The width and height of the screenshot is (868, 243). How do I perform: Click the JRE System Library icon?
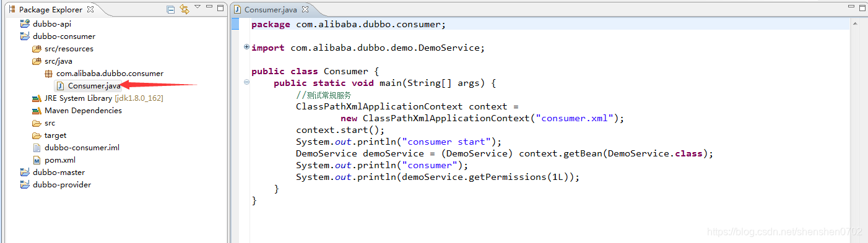click(37, 98)
